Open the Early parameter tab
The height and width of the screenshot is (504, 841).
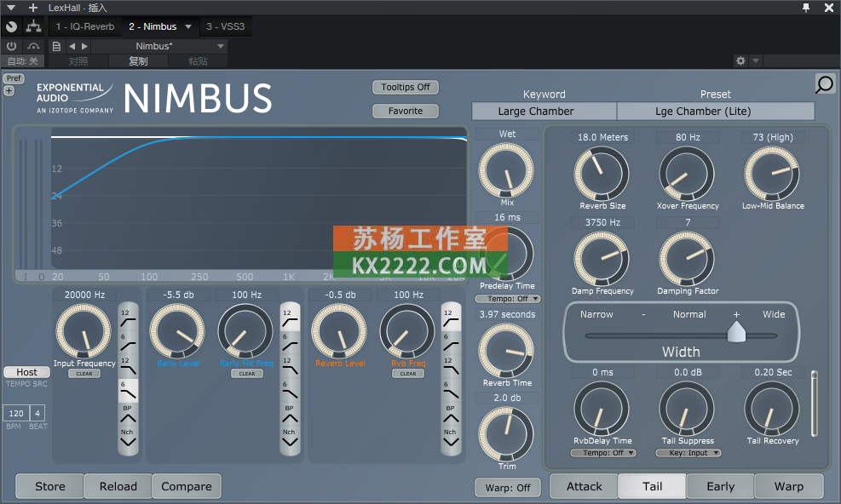[720, 486]
